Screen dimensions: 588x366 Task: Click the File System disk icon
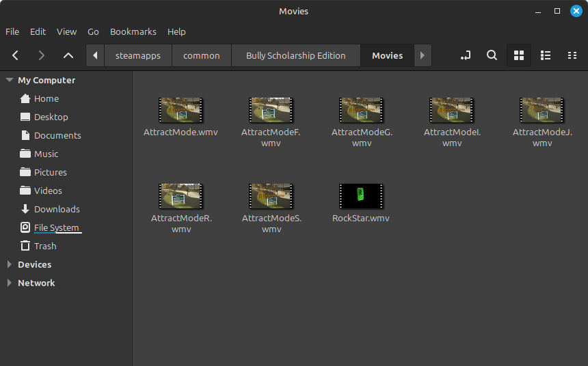[x=25, y=227]
